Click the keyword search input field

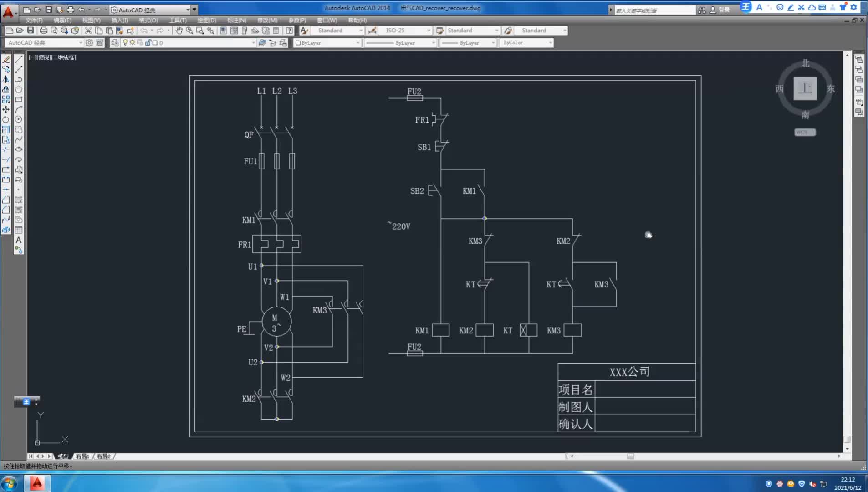pyautogui.click(x=655, y=10)
